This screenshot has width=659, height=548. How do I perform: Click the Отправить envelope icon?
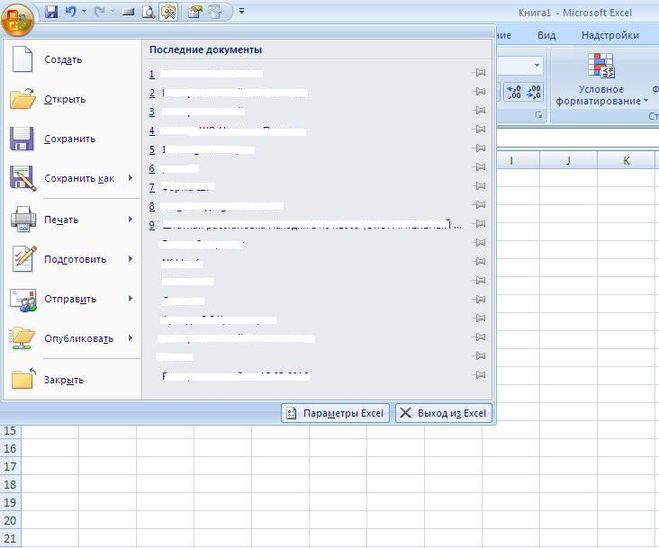point(23,300)
